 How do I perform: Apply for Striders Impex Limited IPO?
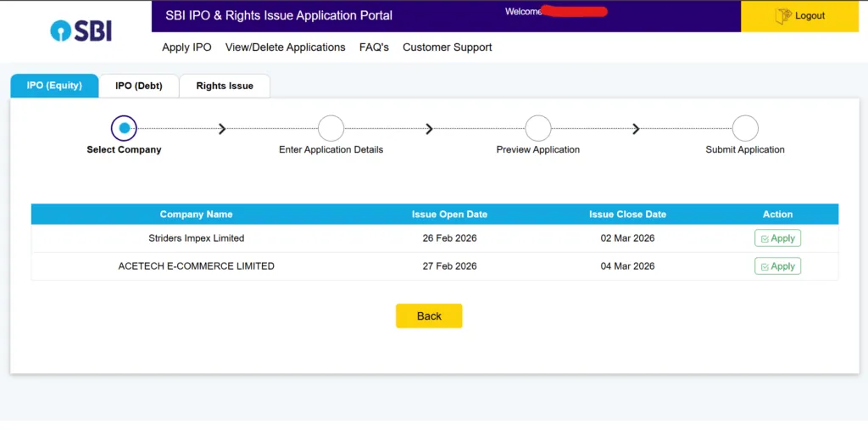point(778,238)
